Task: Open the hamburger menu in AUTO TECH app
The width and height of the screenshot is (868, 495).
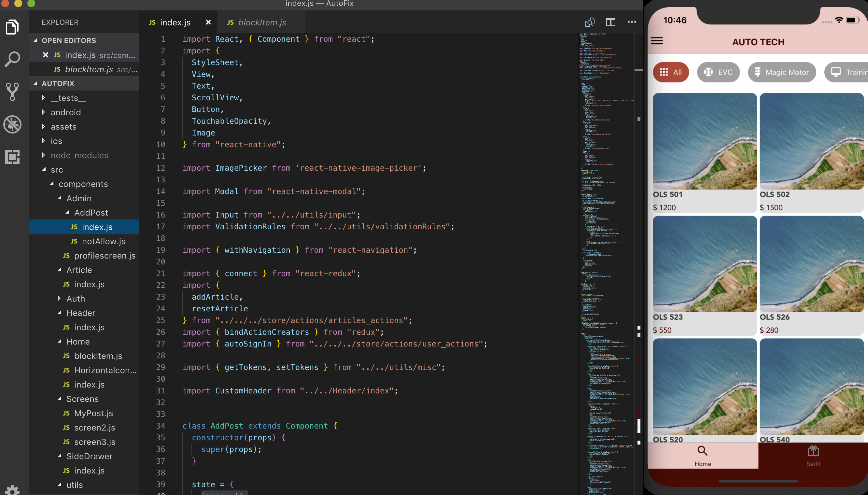Action: point(657,41)
